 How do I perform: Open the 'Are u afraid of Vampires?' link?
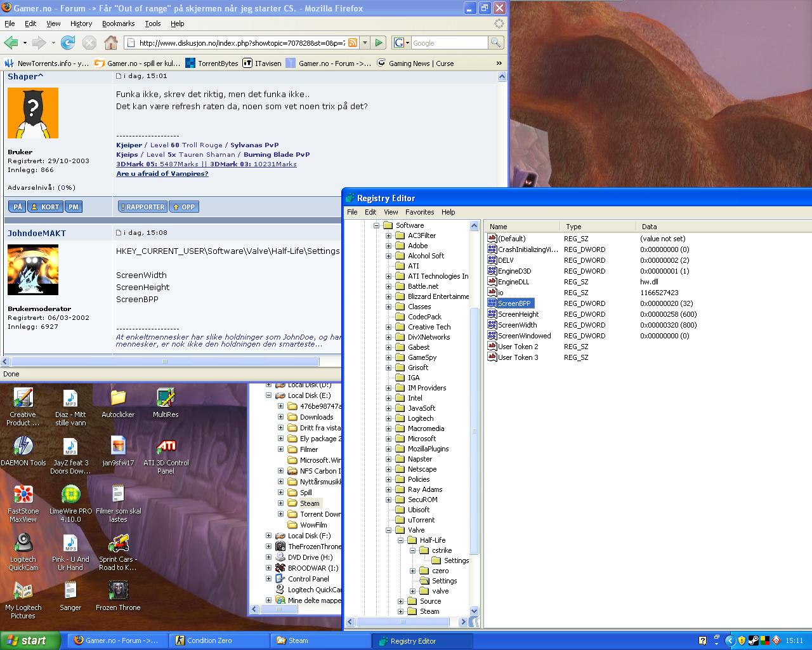(x=162, y=173)
